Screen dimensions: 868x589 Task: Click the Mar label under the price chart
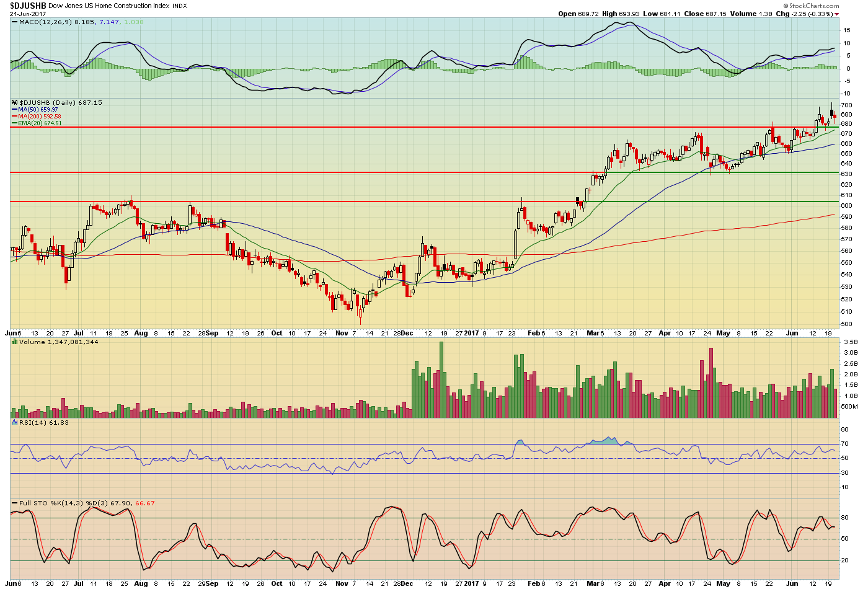593,333
